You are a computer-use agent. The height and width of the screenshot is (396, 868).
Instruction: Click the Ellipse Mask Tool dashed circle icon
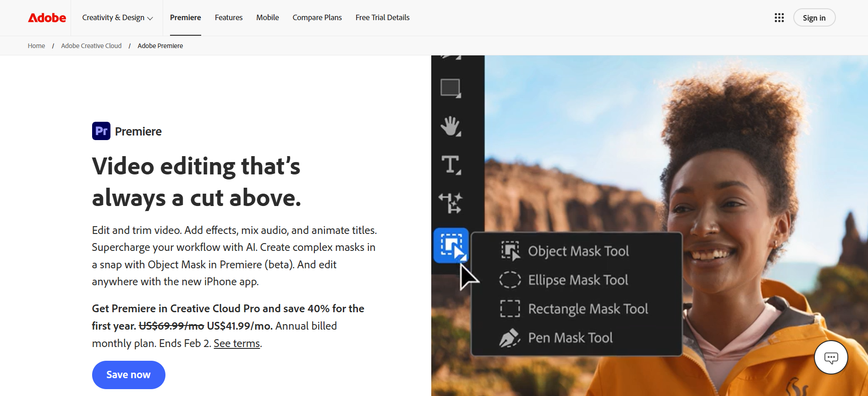tap(510, 280)
